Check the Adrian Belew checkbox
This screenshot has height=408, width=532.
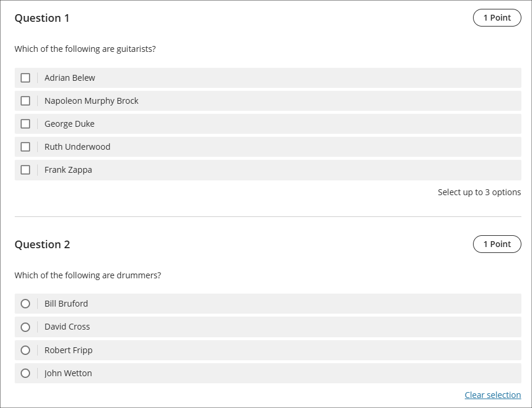[x=25, y=78]
